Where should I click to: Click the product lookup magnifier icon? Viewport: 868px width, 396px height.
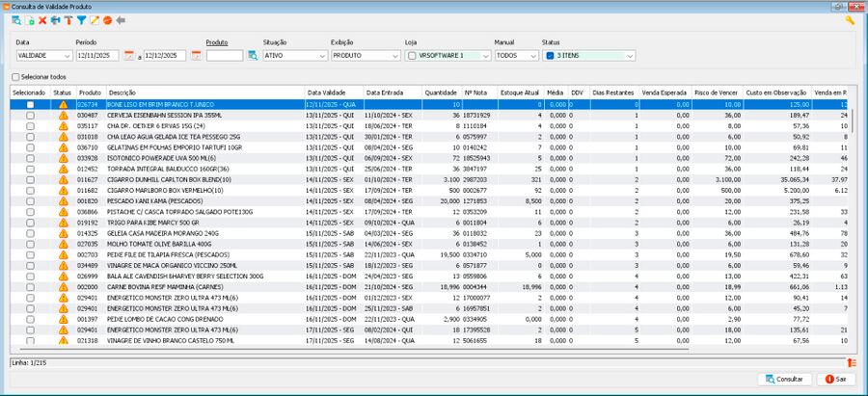(253, 55)
